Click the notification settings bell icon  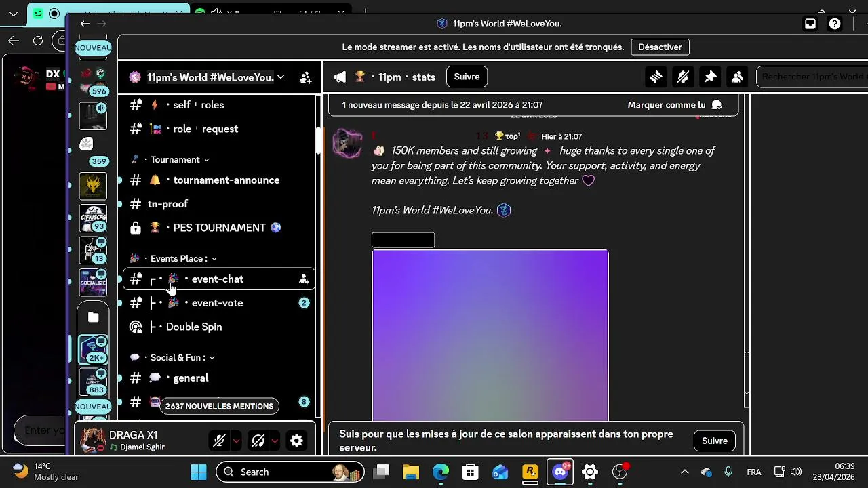pyautogui.click(x=683, y=77)
